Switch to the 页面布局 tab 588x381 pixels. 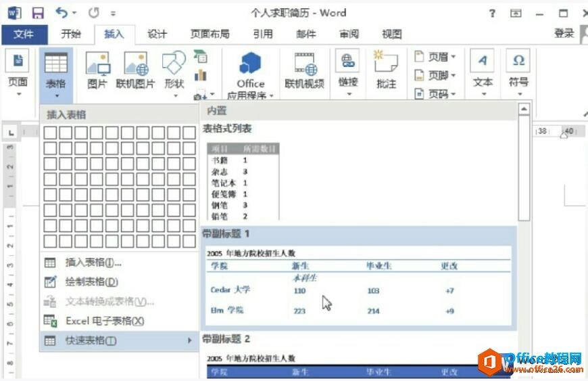210,34
